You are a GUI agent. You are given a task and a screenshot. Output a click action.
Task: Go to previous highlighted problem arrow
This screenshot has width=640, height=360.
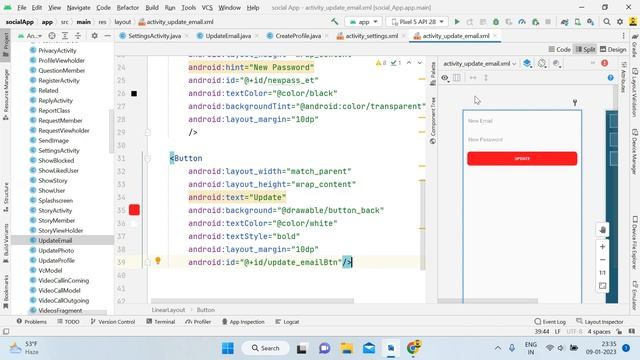409,63
